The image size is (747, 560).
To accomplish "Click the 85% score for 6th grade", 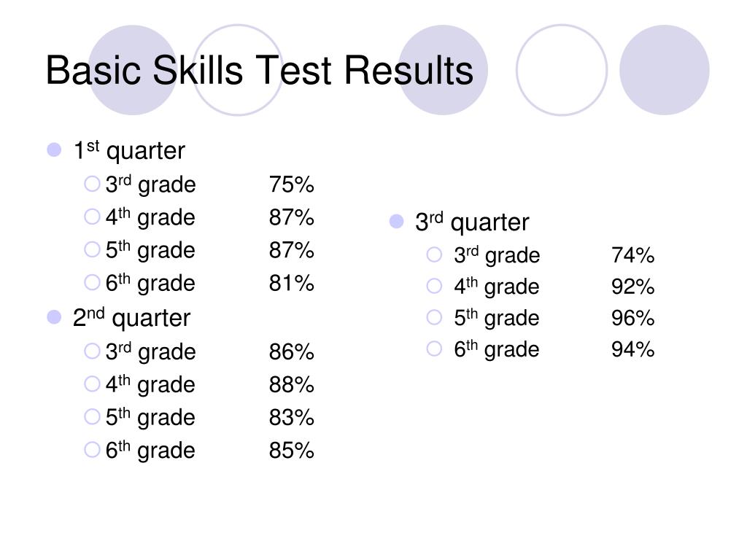I will point(292,450).
